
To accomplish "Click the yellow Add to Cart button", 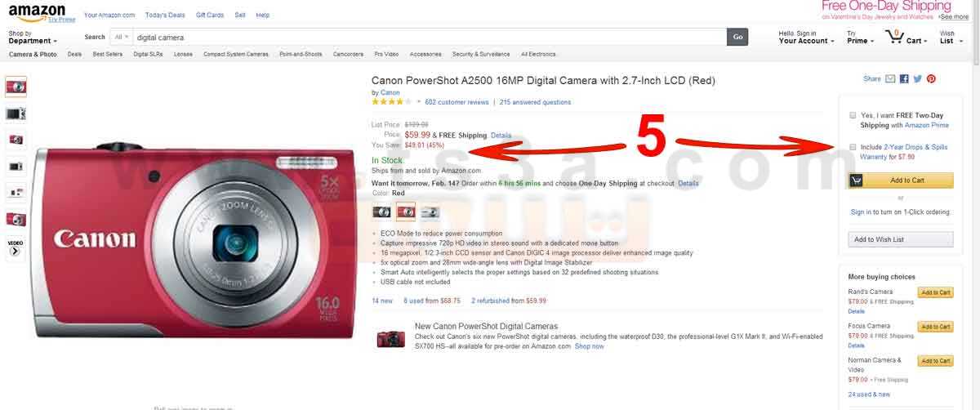I will click(901, 180).
